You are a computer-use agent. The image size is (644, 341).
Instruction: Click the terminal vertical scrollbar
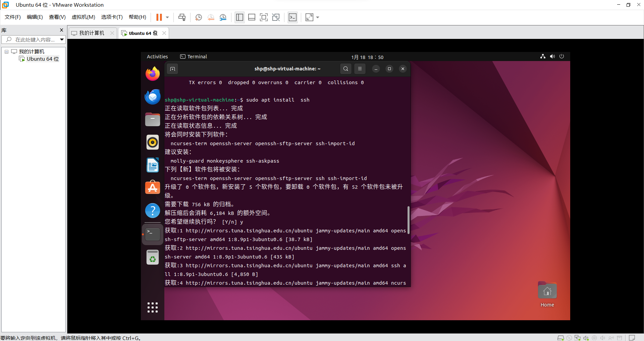[x=408, y=220]
